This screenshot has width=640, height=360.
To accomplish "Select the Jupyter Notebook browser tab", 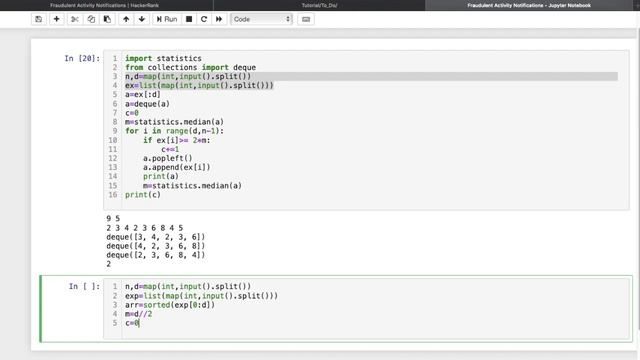I will (529, 5).
